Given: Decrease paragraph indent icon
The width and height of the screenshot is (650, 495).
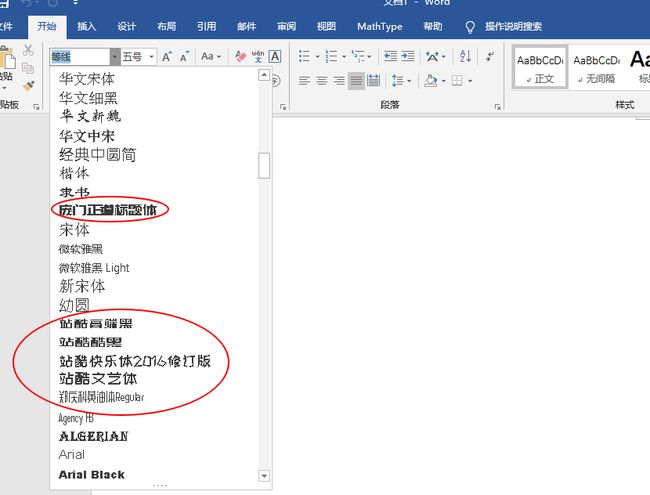Looking at the screenshot, I should pyautogui.click(x=390, y=56).
